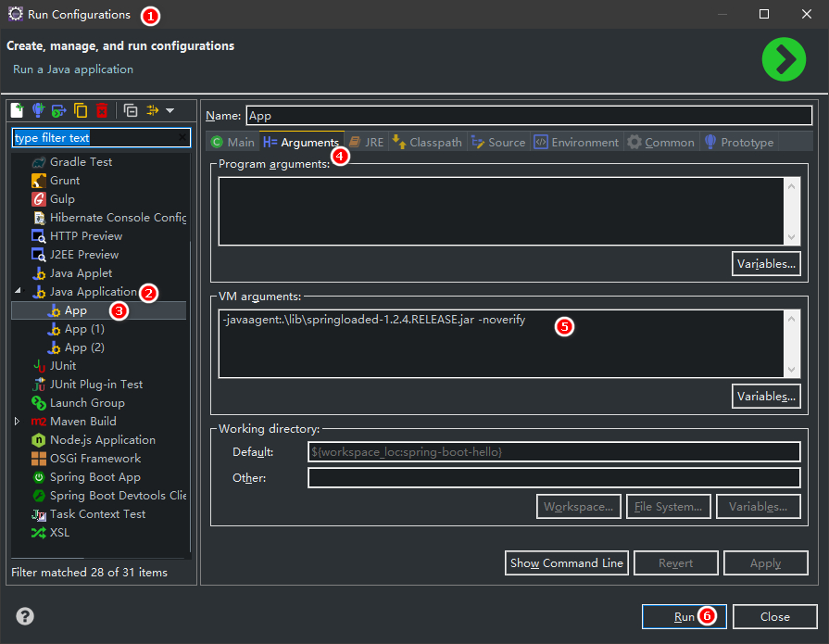This screenshot has height=644, width=829.
Task: Click inside the Program arguments text area
Action: coord(501,211)
